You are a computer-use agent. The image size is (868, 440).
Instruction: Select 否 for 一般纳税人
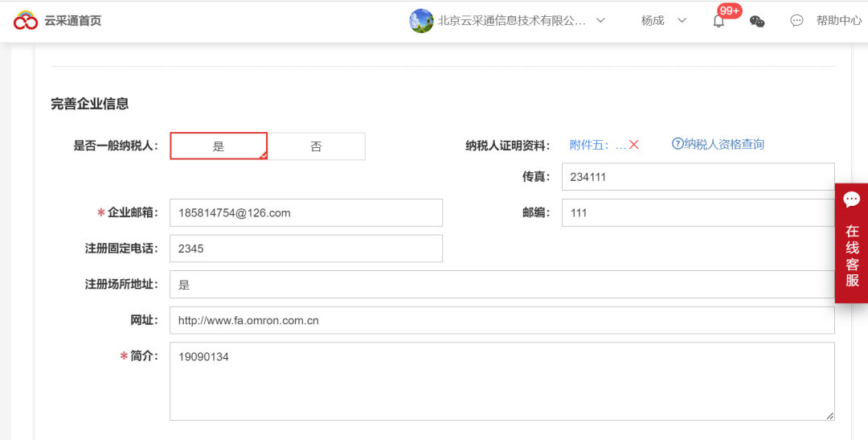316,146
